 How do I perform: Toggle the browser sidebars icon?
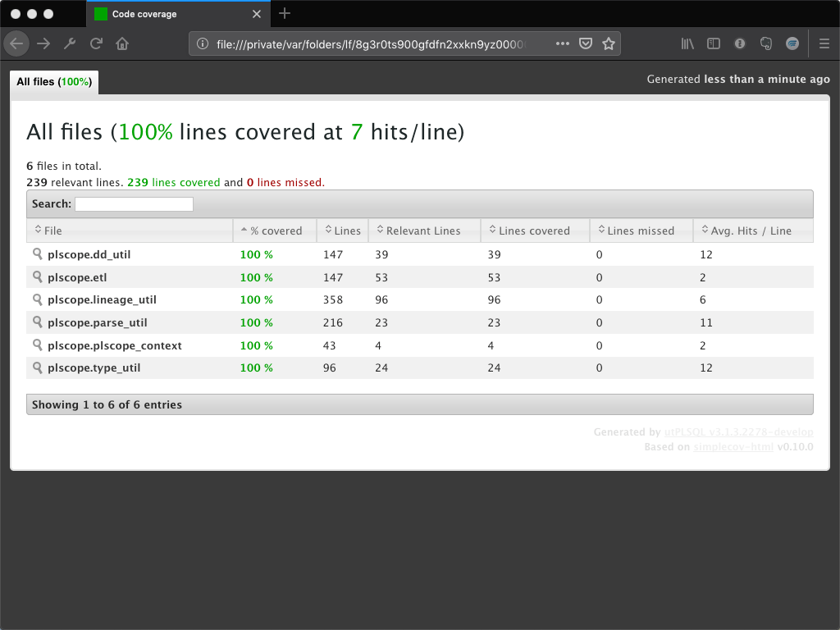(714, 43)
